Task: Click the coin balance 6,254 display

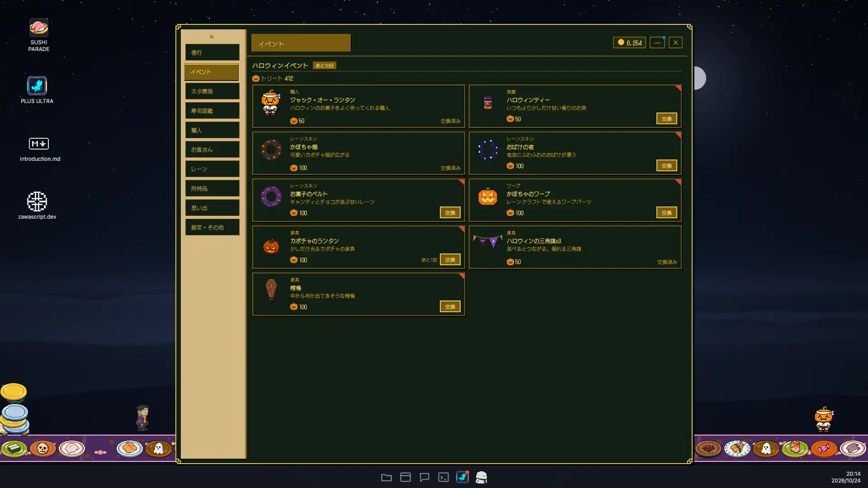Action: tap(629, 42)
